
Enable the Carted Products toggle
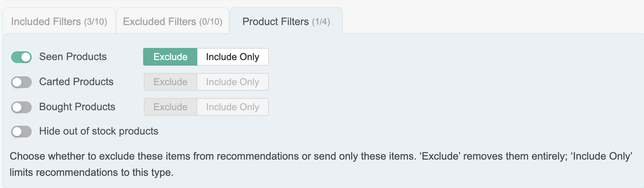click(x=21, y=82)
